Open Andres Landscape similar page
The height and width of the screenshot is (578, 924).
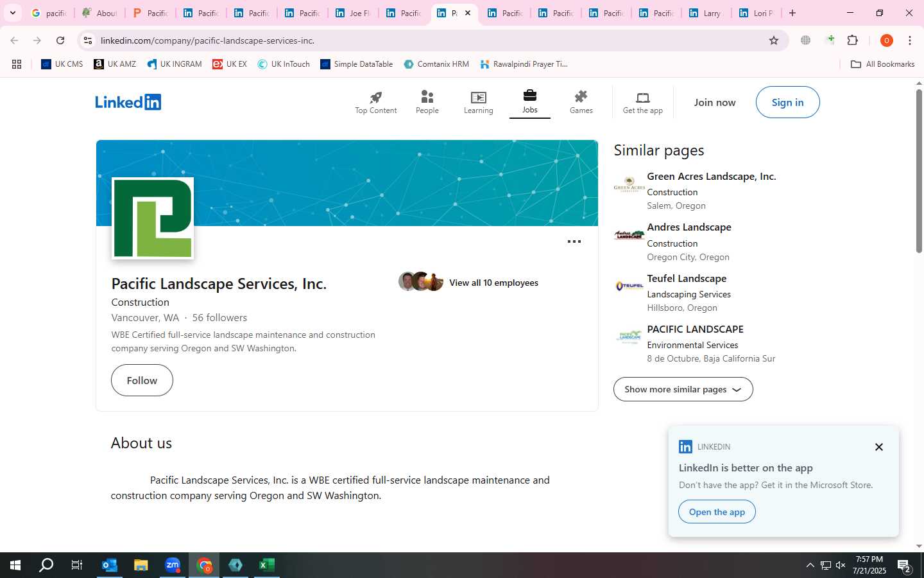coord(689,227)
